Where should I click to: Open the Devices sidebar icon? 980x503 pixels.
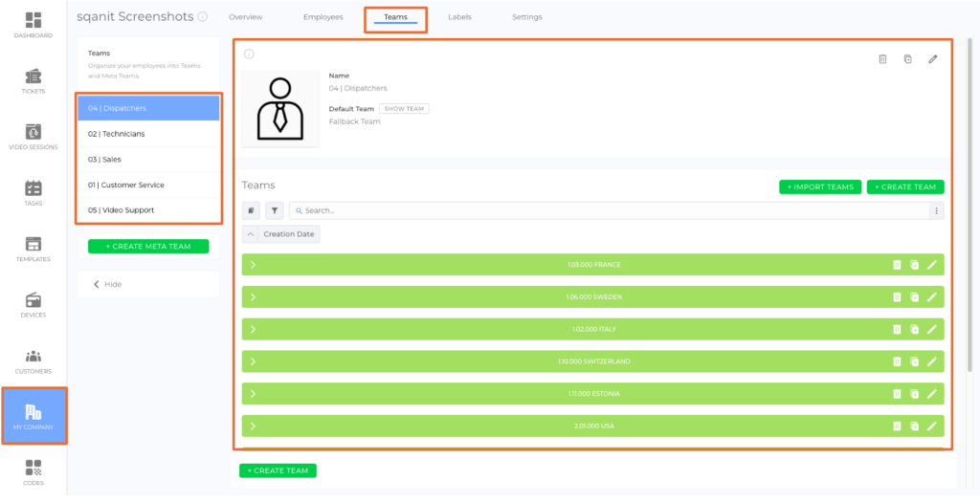point(33,304)
